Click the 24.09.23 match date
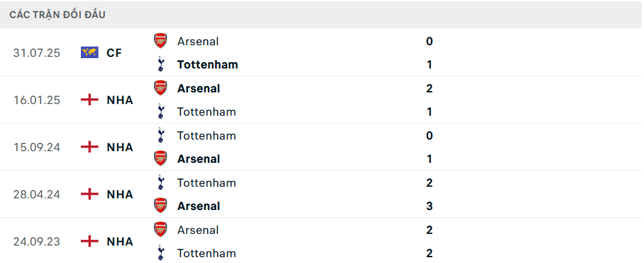 (36, 242)
